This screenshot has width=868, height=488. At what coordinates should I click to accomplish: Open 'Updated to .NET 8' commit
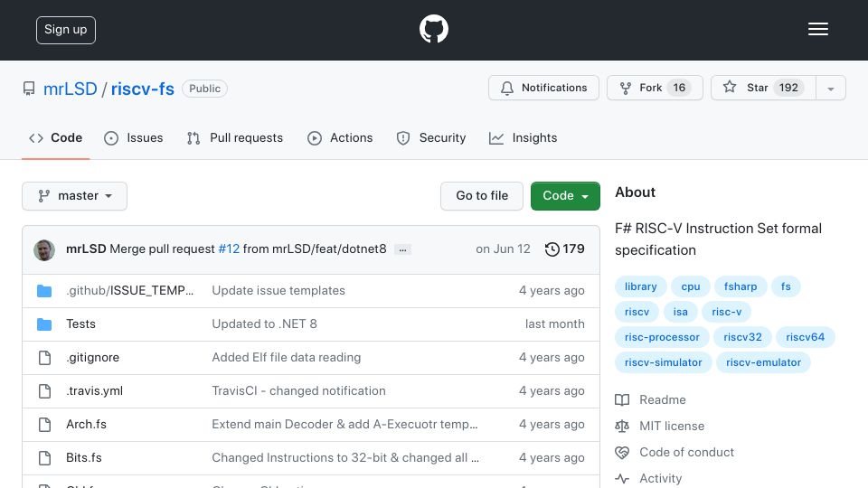pos(265,324)
